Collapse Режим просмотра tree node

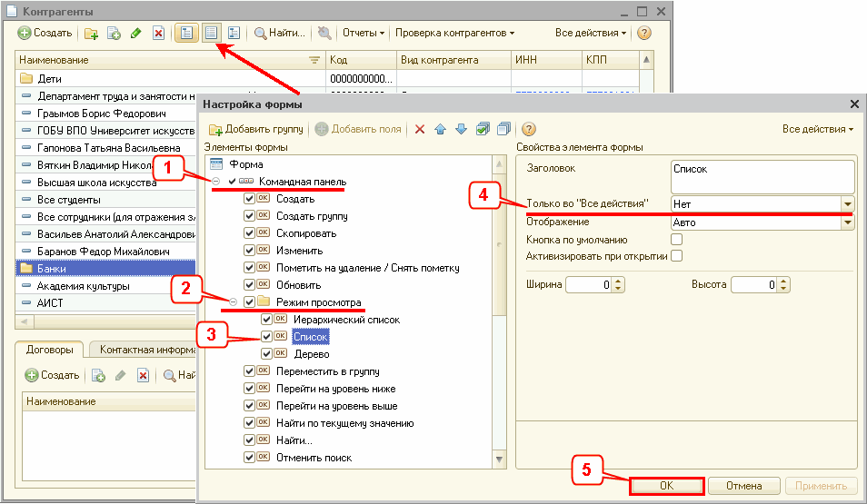point(234,301)
